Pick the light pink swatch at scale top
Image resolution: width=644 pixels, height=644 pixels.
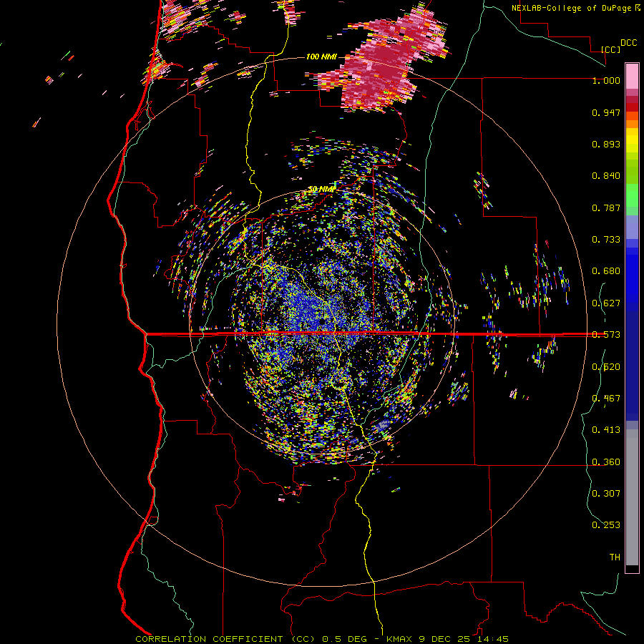(632, 76)
